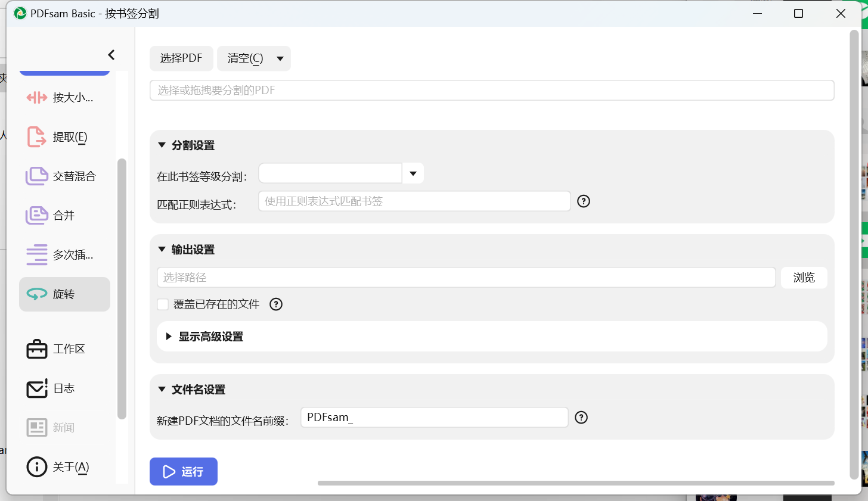Open the Merge tool (合并)
Viewport: 868px width, 501px height.
[x=64, y=216]
